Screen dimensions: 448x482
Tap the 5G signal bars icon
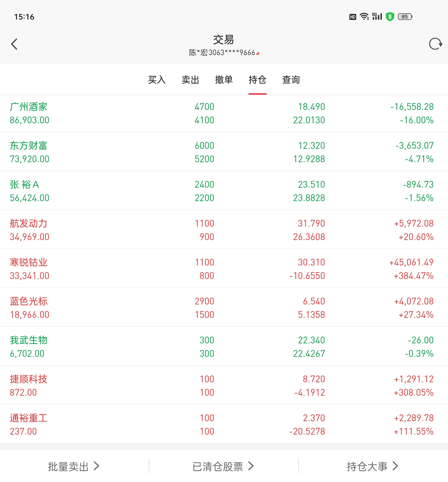tap(377, 16)
